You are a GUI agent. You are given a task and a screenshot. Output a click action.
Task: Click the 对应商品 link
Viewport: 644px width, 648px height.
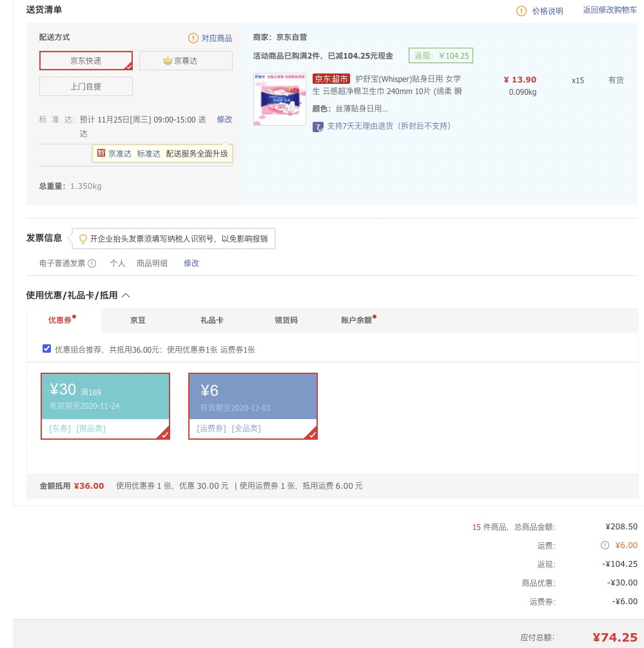click(217, 38)
